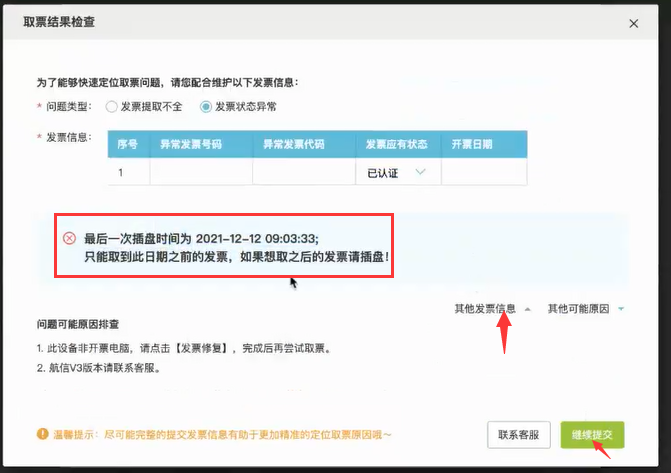Click the 发票应有状态 column header
The image size is (671, 473).
coord(398,144)
